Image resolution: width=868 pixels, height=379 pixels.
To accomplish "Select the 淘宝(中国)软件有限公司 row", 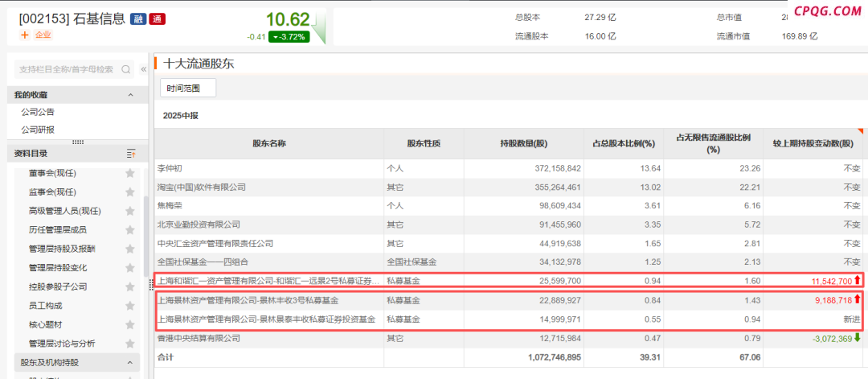I will coord(509,187).
